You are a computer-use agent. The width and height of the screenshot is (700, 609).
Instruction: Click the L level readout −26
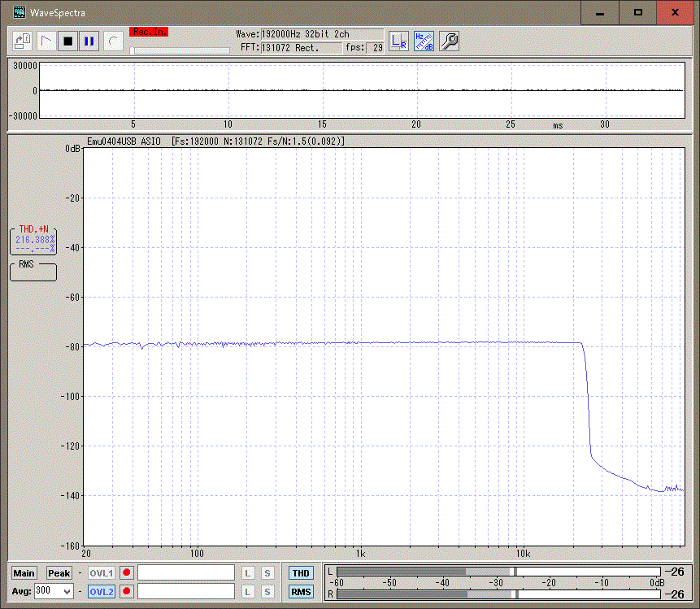tap(674, 572)
